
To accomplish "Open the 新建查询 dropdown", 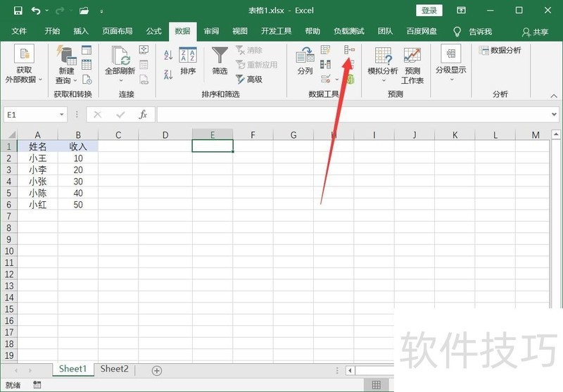I will pyautogui.click(x=66, y=65).
